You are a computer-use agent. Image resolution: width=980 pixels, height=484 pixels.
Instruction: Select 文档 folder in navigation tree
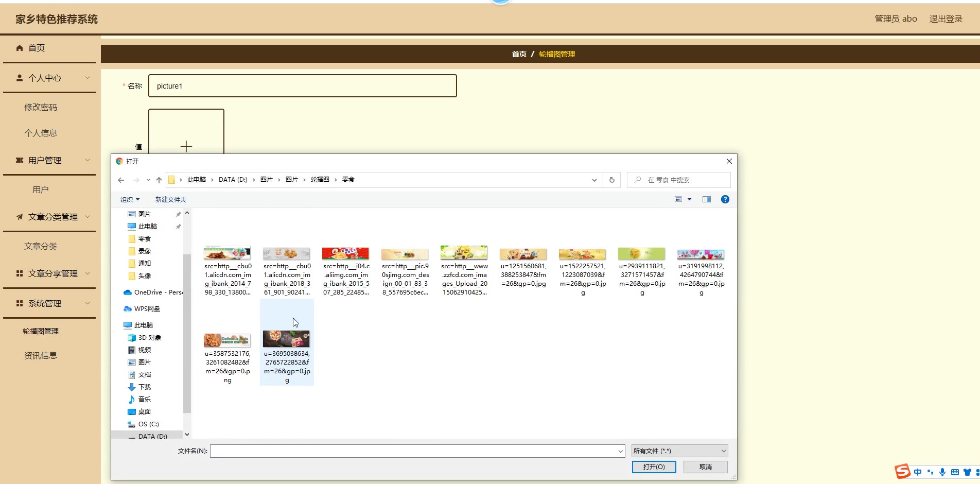139,374
